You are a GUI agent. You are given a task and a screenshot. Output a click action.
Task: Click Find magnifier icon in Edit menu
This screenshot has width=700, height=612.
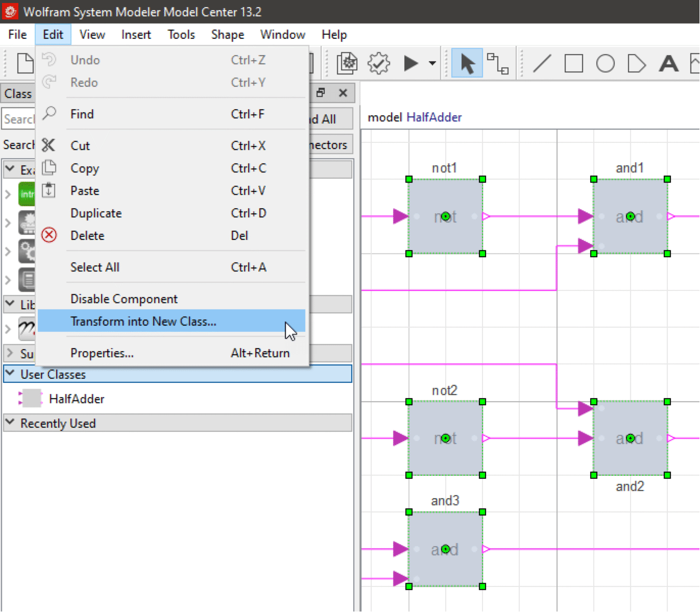(x=49, y=113)
